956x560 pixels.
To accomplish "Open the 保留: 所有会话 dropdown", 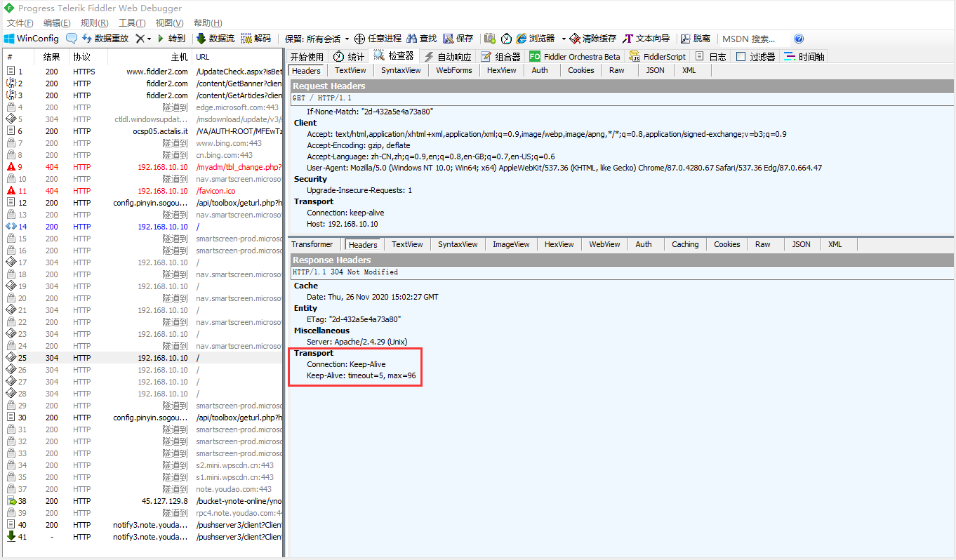I will (317, 39).
